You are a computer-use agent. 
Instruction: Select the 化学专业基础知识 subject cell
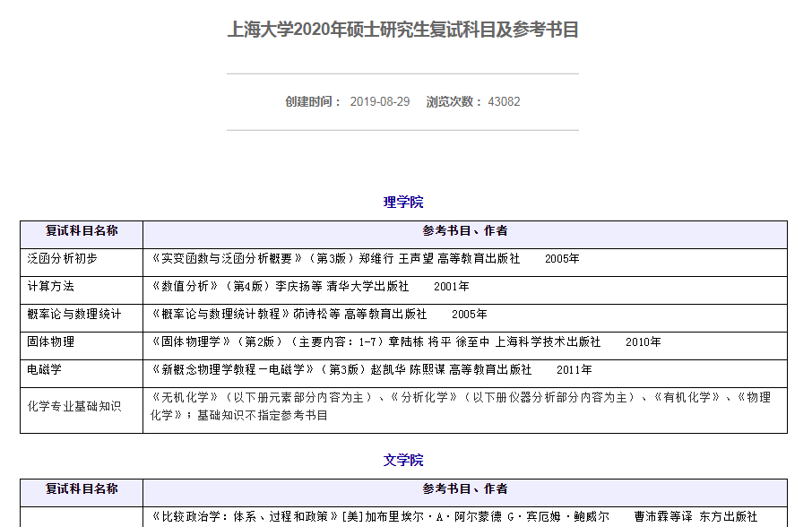pos(74,406)
